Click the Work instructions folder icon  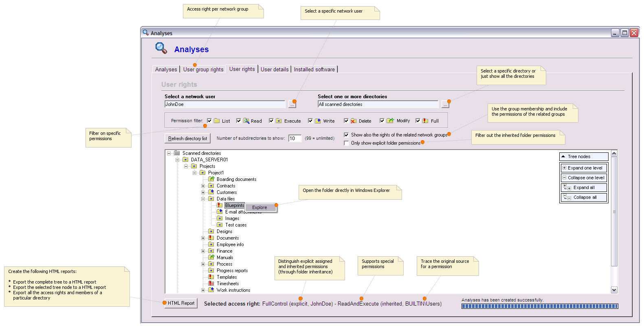[x=211, y=290]
